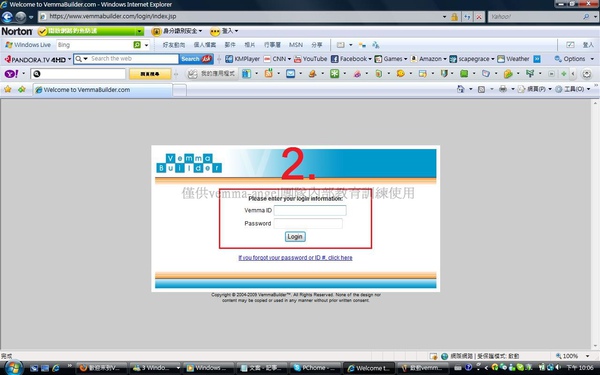Open the toolbar Options menu
The image size is (600, 375).
(x=574, y=59)
